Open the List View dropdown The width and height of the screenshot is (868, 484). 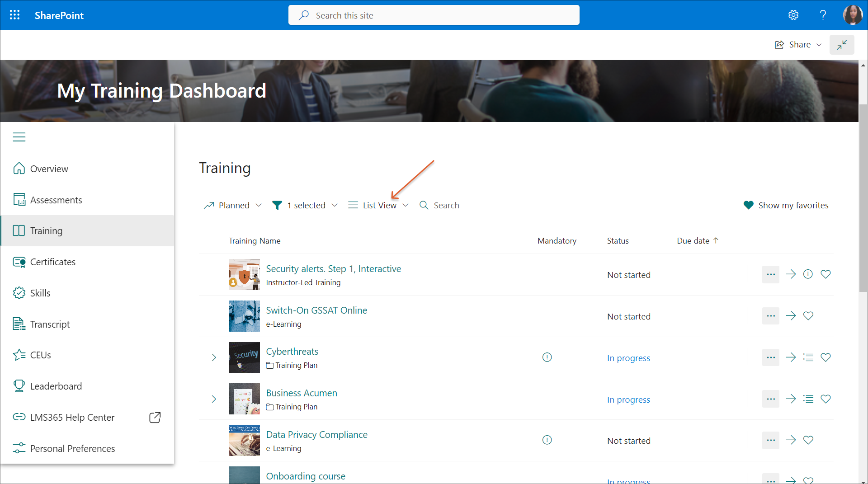point(378,205)
